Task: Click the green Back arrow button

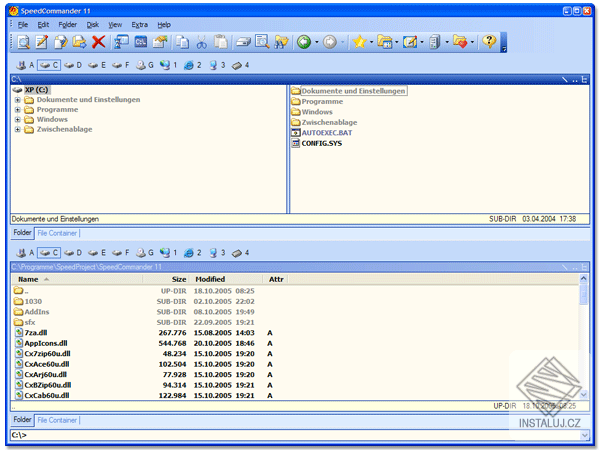Action: pos(304,42)
